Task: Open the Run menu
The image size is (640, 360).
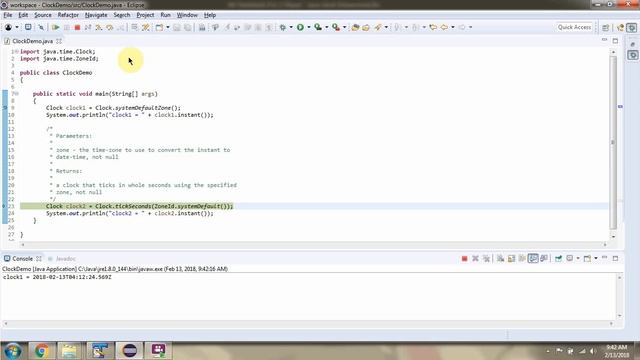Action: click(165, 15)
